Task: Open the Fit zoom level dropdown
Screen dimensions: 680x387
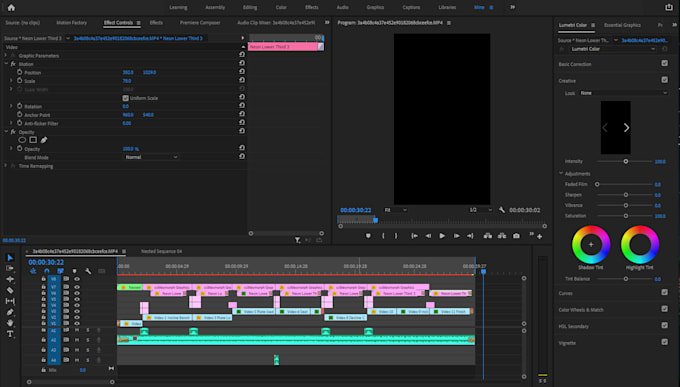Action: tap(396, 210)
